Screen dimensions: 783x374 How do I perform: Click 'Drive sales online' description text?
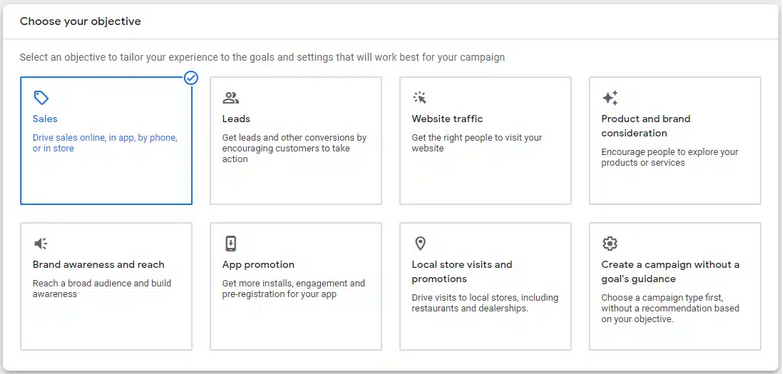coord(105,143)
